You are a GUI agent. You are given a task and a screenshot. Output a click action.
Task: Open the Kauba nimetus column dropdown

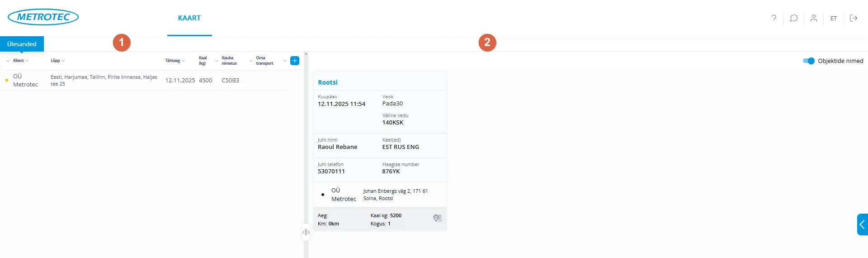point(251,61)
